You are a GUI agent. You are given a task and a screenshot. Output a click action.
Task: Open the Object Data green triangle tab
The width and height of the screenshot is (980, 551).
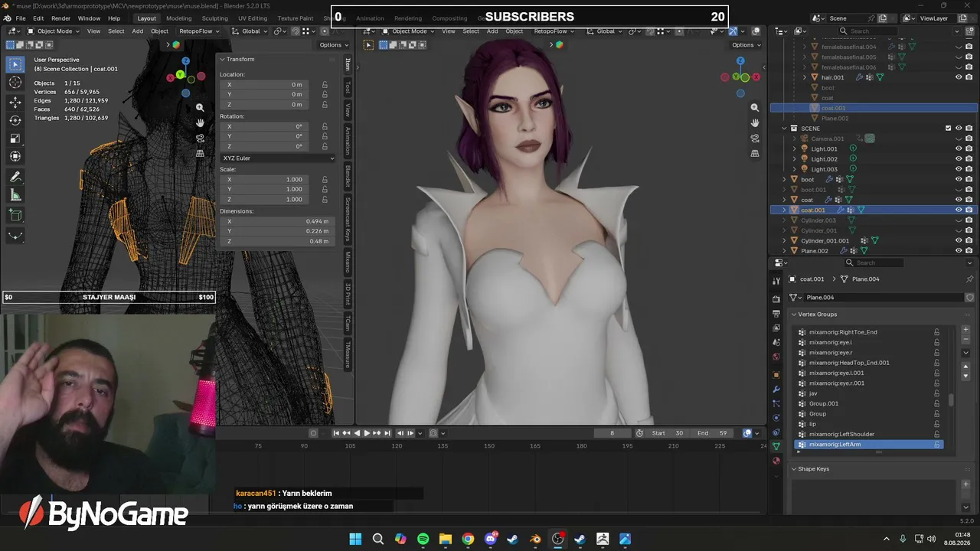pos(776,445)
